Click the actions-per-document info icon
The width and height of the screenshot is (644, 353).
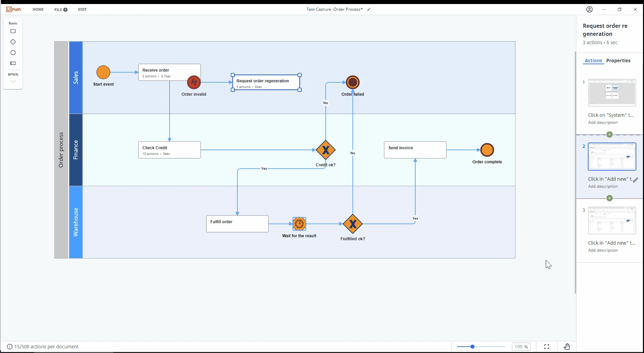(10, 347)
